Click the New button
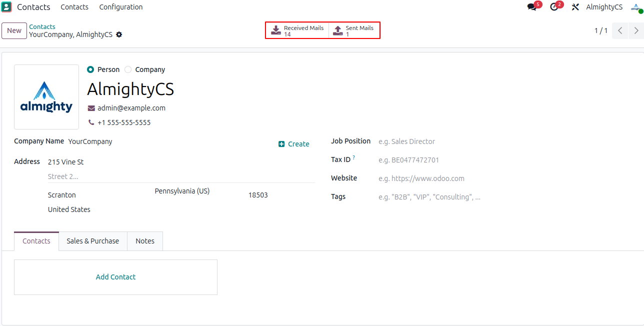This screenshot has height=326, width=644. pyautogui.click(x=14, y=30)
